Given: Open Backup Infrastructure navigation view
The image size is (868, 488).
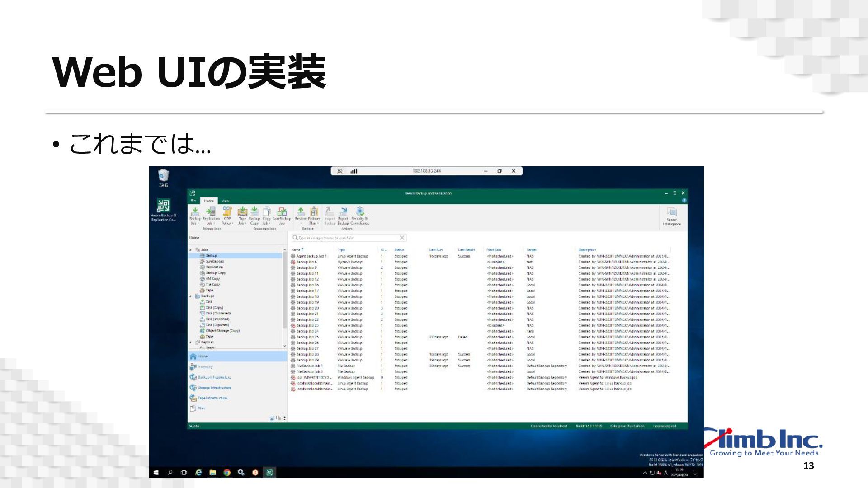Looking at the screenshot, I should tap(213, 377).
